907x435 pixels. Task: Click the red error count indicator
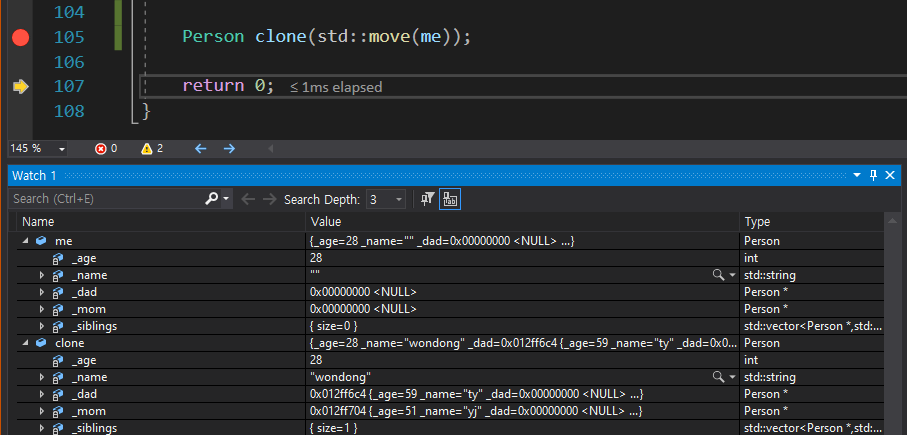point(106,149)
